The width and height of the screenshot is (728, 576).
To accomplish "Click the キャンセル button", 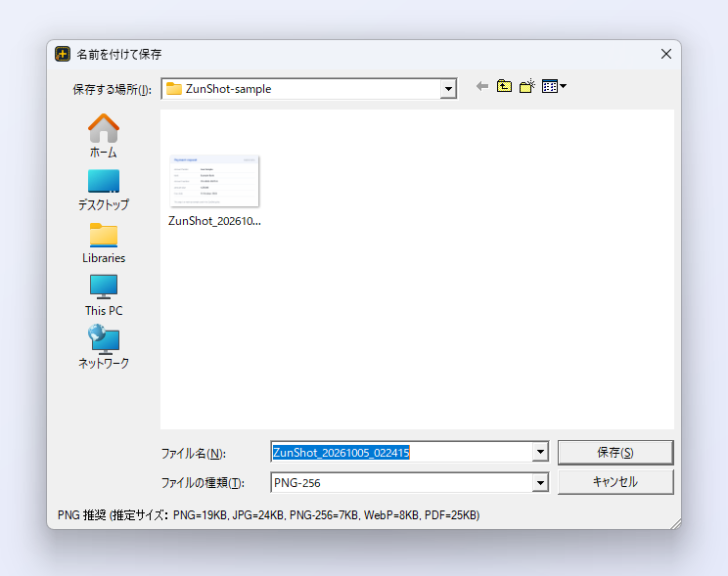I will (x=615, y=482).
